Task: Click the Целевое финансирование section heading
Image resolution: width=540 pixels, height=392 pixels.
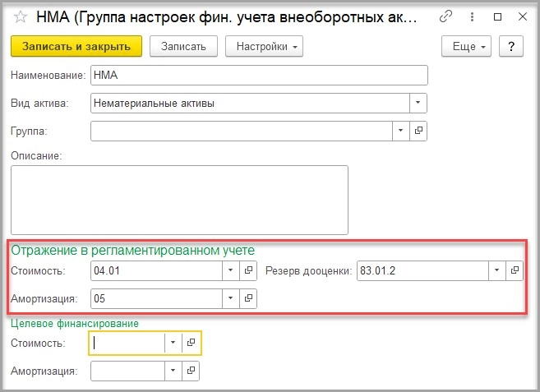Action: (75, 324)
